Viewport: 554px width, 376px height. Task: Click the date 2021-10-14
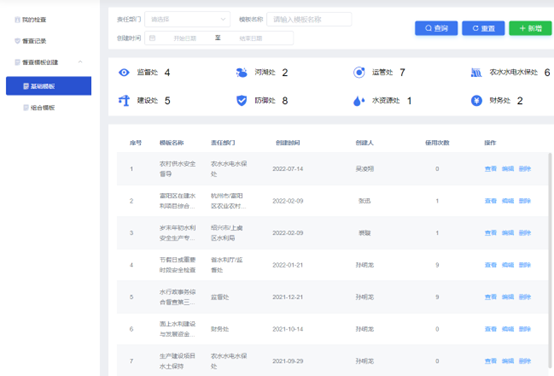click(288, 329)
